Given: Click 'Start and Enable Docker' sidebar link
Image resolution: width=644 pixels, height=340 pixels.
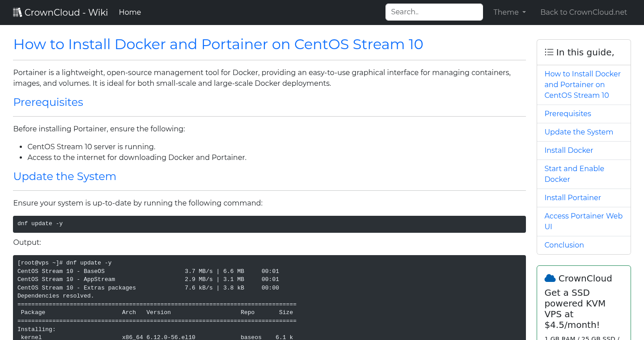Looking at the screenshot, I should tap(574, 174).
